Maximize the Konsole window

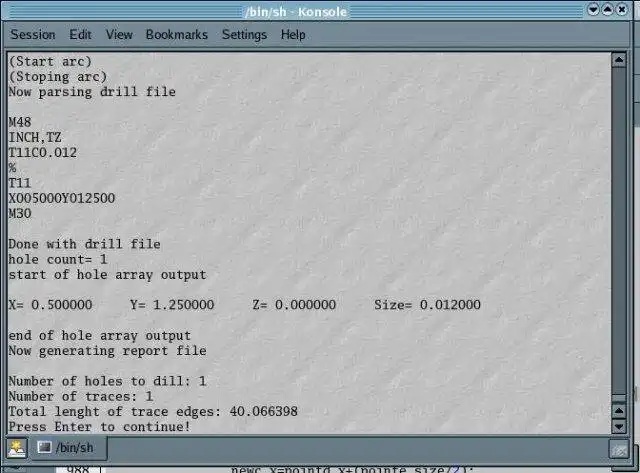coord(607,10)
